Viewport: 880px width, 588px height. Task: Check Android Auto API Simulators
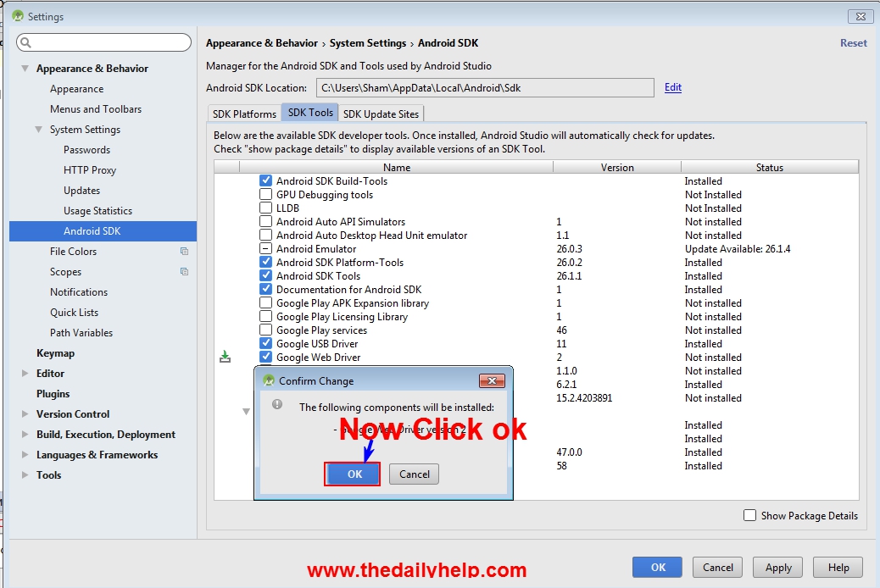(x=266, y=222)
